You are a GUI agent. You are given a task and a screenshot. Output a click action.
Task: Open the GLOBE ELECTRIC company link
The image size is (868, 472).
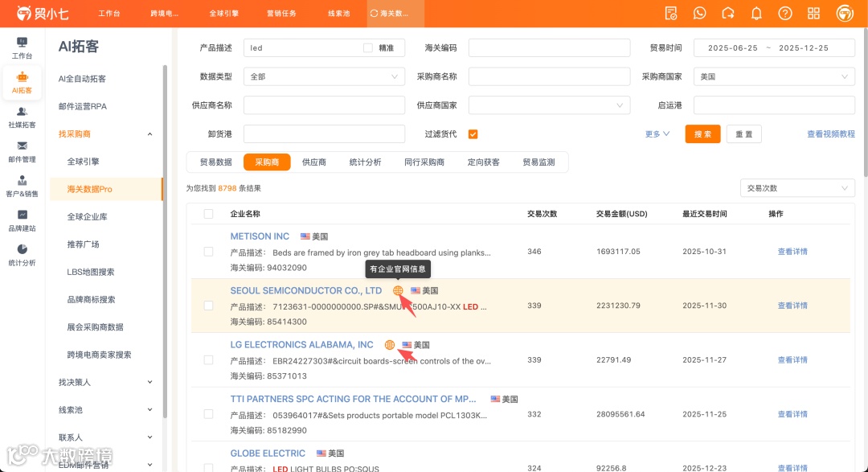[268, 454]
